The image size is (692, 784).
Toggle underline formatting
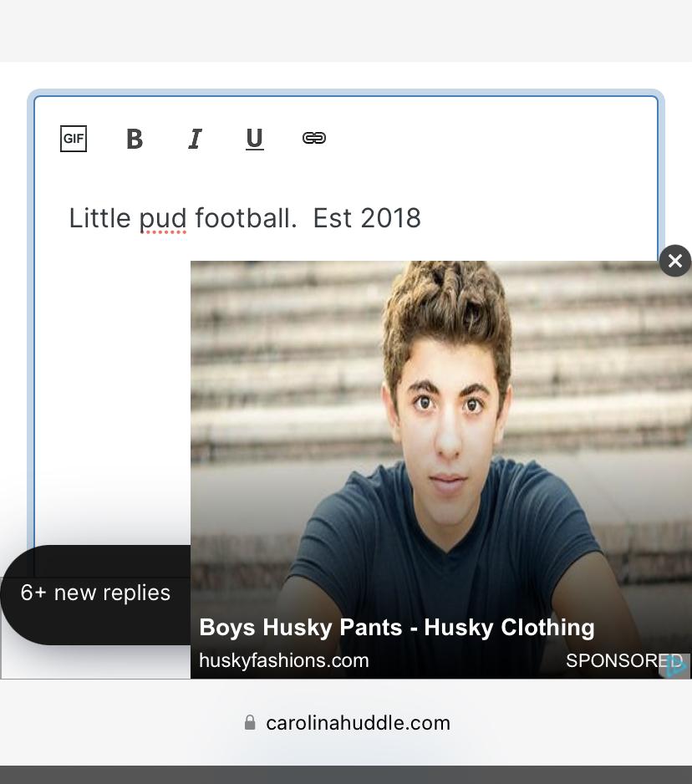[255, 139]
